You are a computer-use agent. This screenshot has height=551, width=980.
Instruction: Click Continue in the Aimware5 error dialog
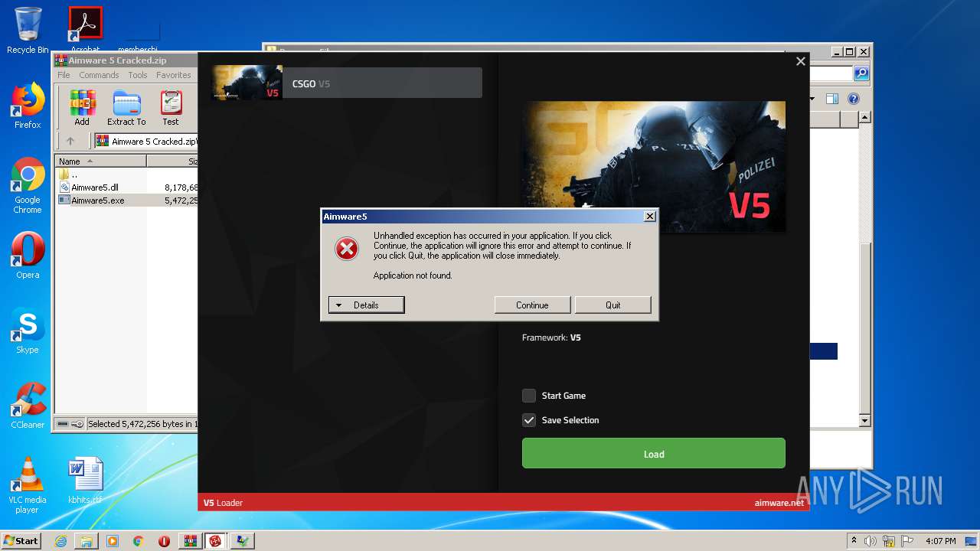pyautogui.click(x=532, y=305)
